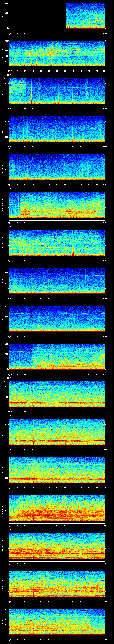Select the '14:00' end-of-axis label
Viewport: 114px width, 644px height.
tap(105, 184)
